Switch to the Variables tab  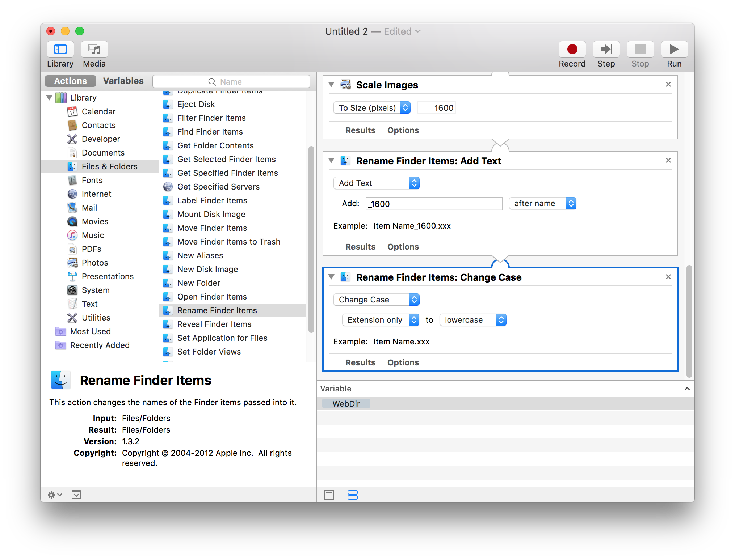pos(123,81)
